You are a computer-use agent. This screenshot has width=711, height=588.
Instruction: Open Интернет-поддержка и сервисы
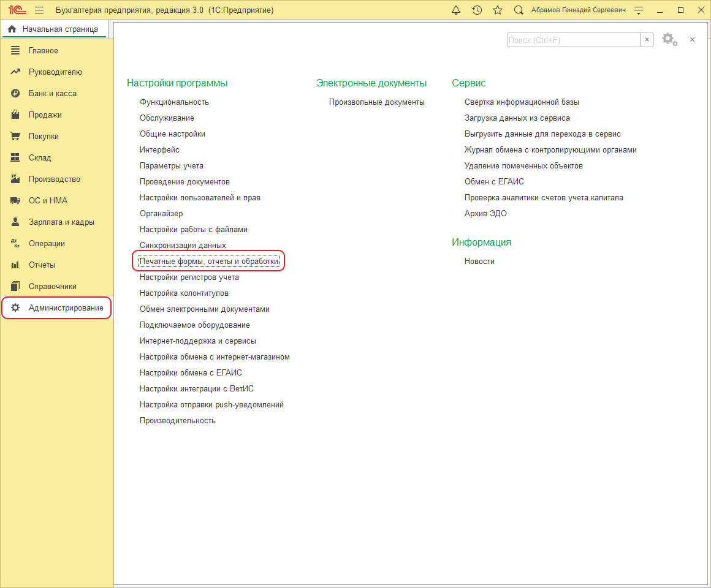[198, 341]
